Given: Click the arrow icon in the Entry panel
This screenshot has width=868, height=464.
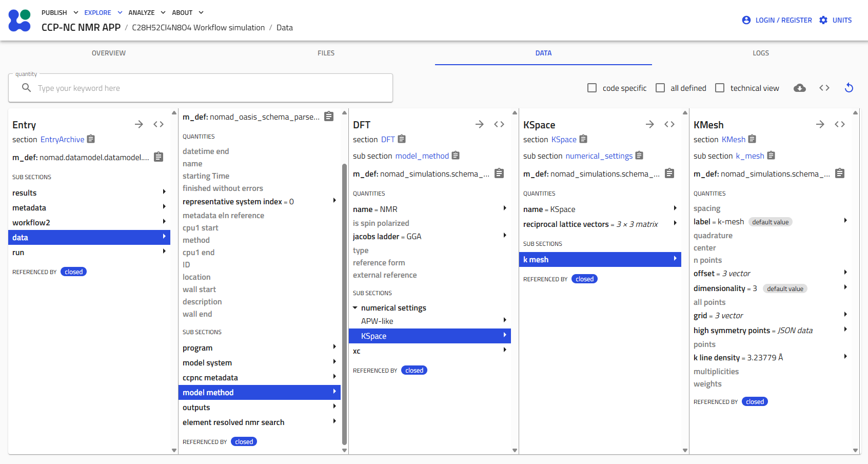Looking at the screenshot, I should [x=139, y=124].
